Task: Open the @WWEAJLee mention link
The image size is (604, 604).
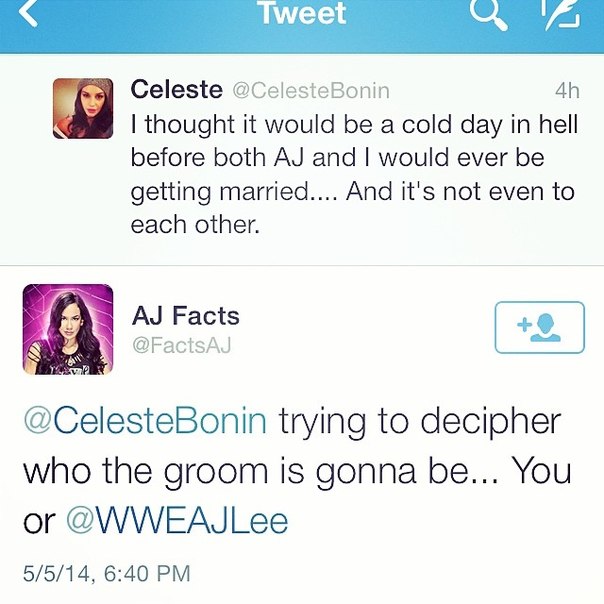Action: point(176,520)
